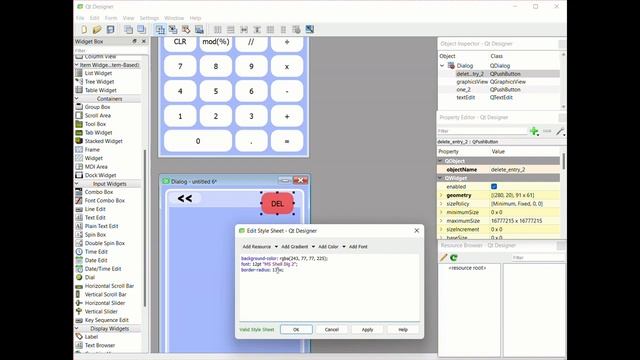Image resolution: width=640 pixels, height=360 pixels.
Task: Click the Save Form toolbar icon
Action: 110,29
